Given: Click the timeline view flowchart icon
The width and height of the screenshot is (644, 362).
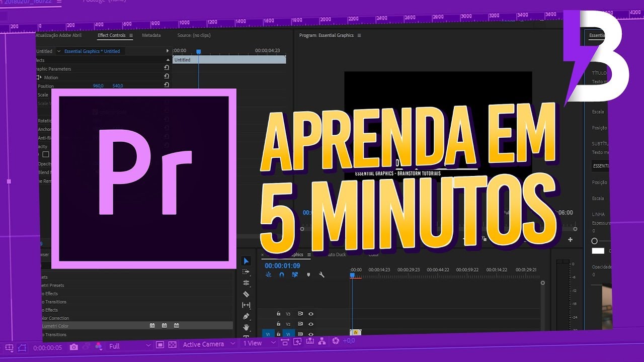Looking at the screenshot, I should coord(323,341).
